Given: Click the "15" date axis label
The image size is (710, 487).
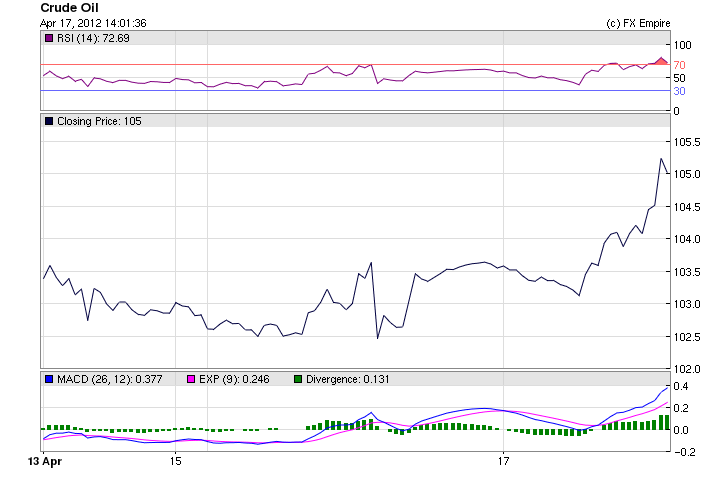Looking at the screenshot, I should click(175, 462).
